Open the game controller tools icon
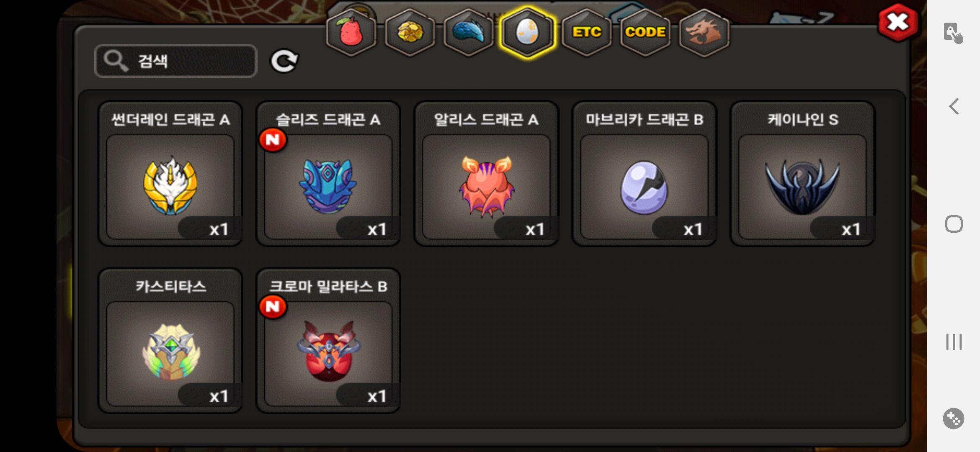Screen dimensions: 980x452 [x=953, y=419]
